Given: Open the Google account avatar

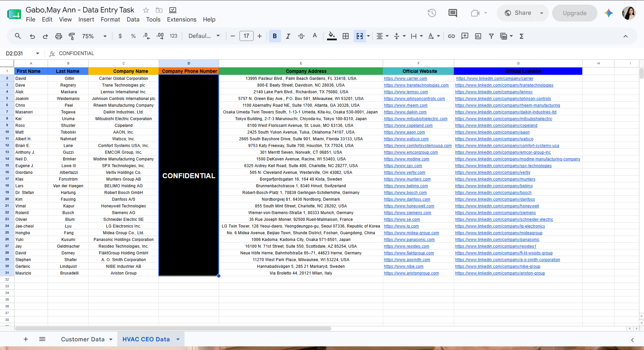Looking at the screenshot, I should click(x=629, y=13).
